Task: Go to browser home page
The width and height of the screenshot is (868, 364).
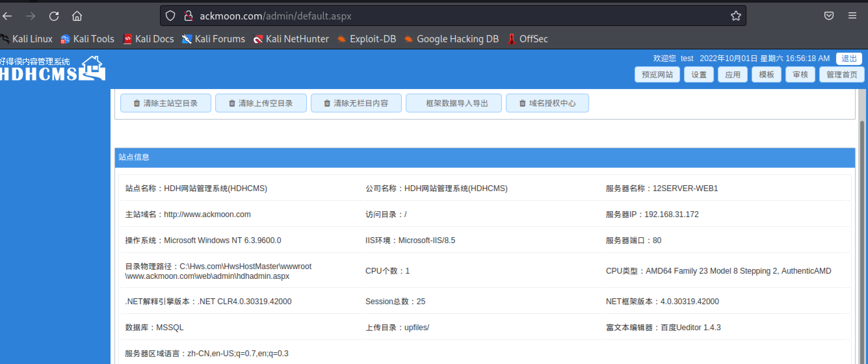Action: tap(77, 16)
